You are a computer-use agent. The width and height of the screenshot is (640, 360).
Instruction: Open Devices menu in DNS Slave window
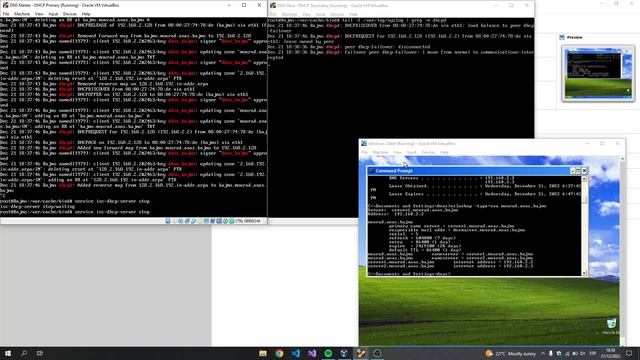click(x=337, y=14)
